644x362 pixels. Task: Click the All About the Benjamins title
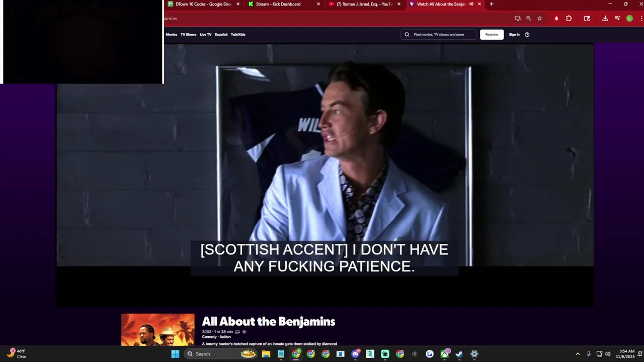(x=268, y=321)
